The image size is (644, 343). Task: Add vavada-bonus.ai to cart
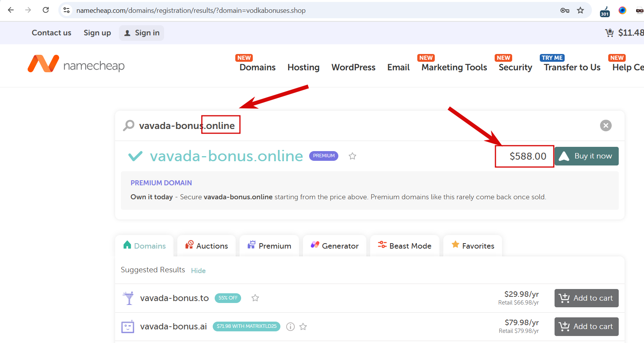click(586, 327)
